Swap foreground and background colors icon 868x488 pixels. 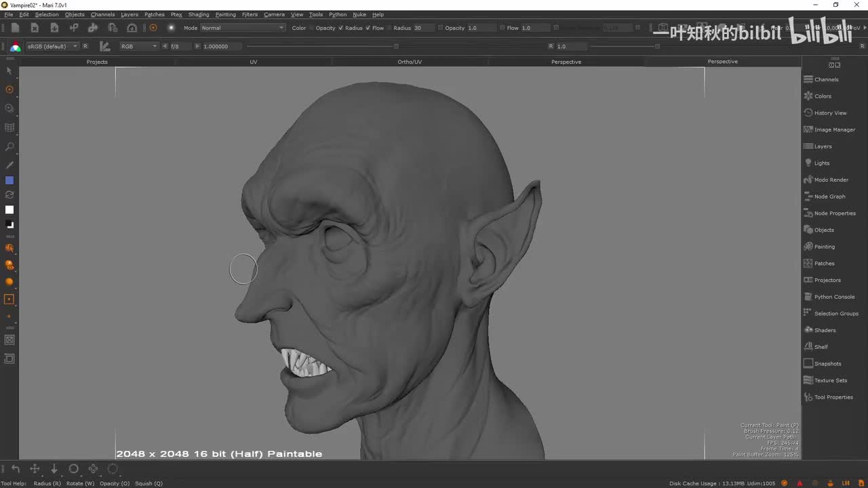[x=9, y=195]
